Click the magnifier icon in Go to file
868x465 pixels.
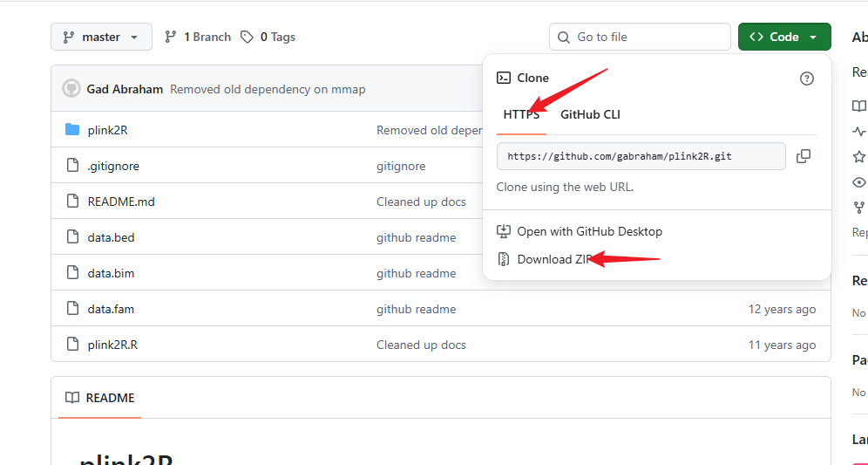[x=564, y=38]
